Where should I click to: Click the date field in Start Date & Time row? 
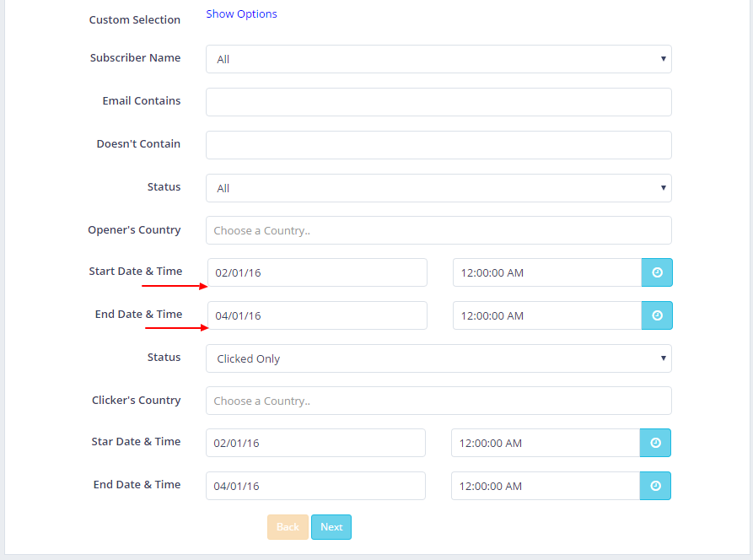317,272
